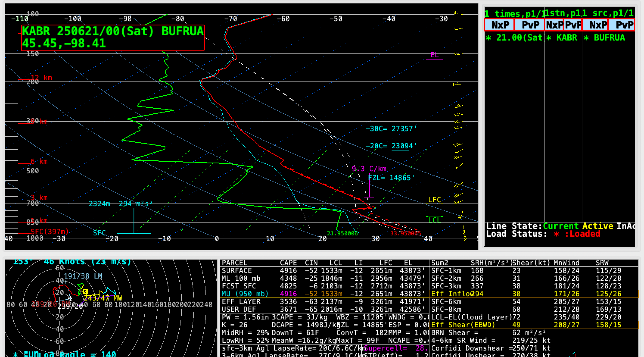Click the MidRH = 29% value
Image resolution: width=644 pixels, height=357 pixels.
pos(245,332)
